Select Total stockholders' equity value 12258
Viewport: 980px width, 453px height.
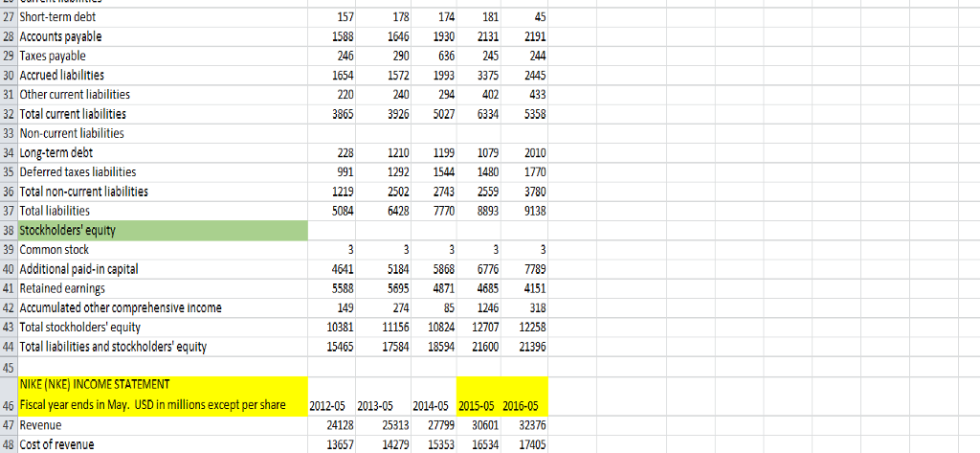pyautogui.click(x=525, y=328)
